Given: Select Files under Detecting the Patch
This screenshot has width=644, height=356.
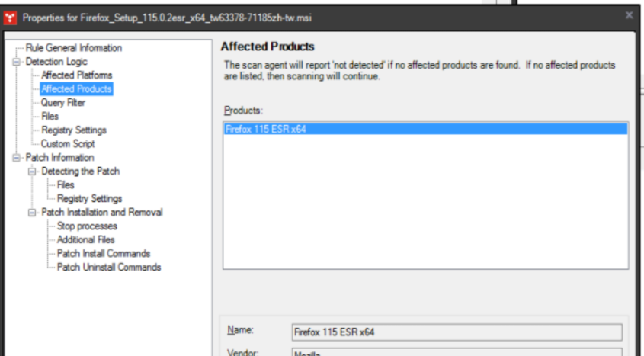Looking at the screenshot, I should [x=66, y=185].
